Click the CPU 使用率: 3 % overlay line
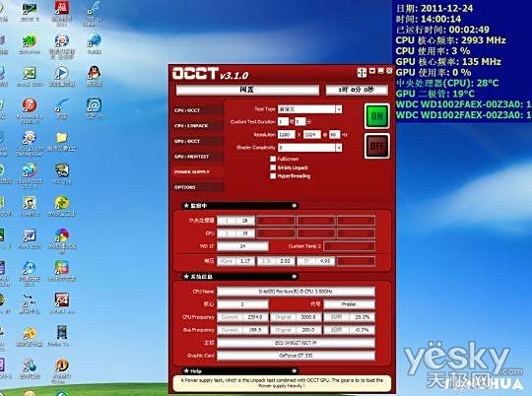Screen dimensions: 532x396 (432, 51)
